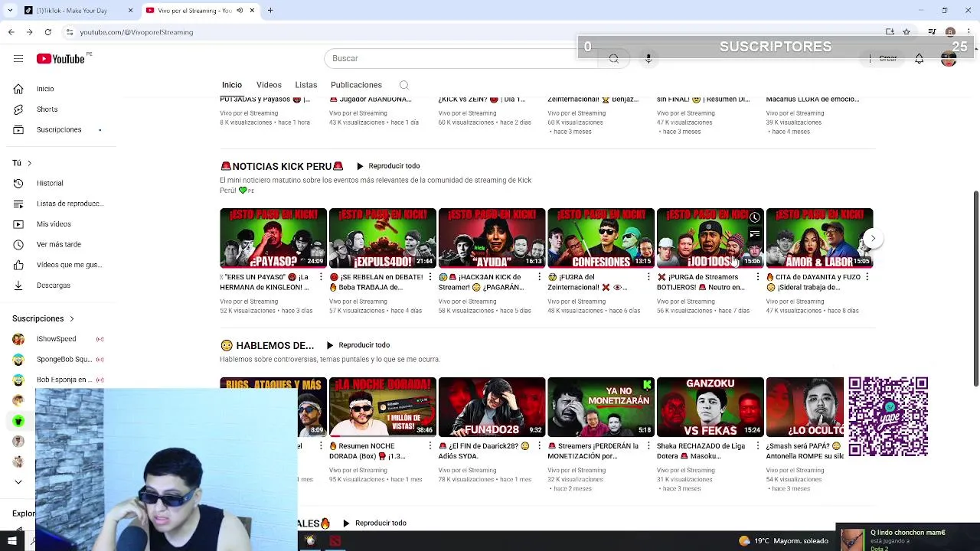
Task: Open the weather widget in taskbar
Action: (783, 541)
